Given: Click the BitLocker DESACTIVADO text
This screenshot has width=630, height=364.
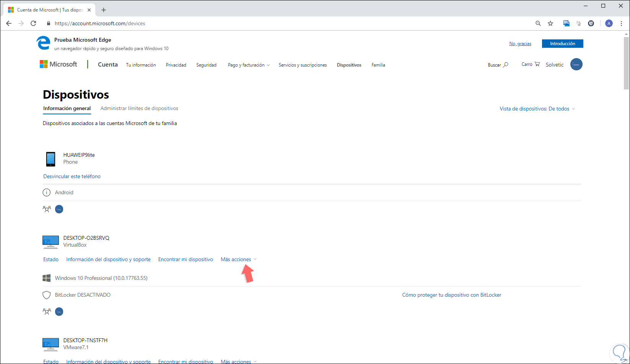Looking at the screenshot, I should [x=83, y=295].
